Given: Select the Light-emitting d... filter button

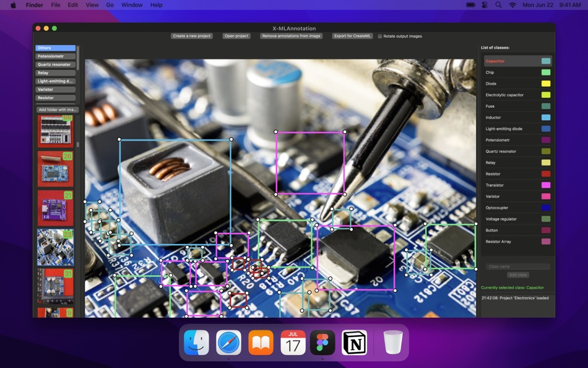Looking at the screenshot, I should pos(56,81).
